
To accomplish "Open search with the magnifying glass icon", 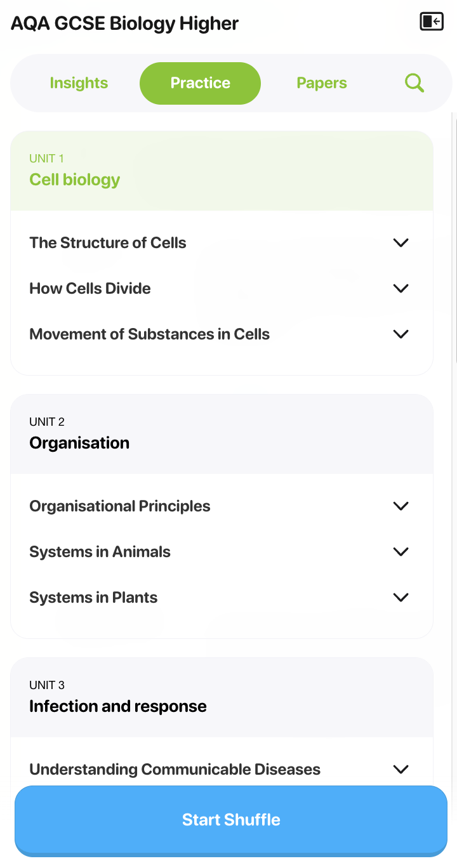I will click(414, 83).
